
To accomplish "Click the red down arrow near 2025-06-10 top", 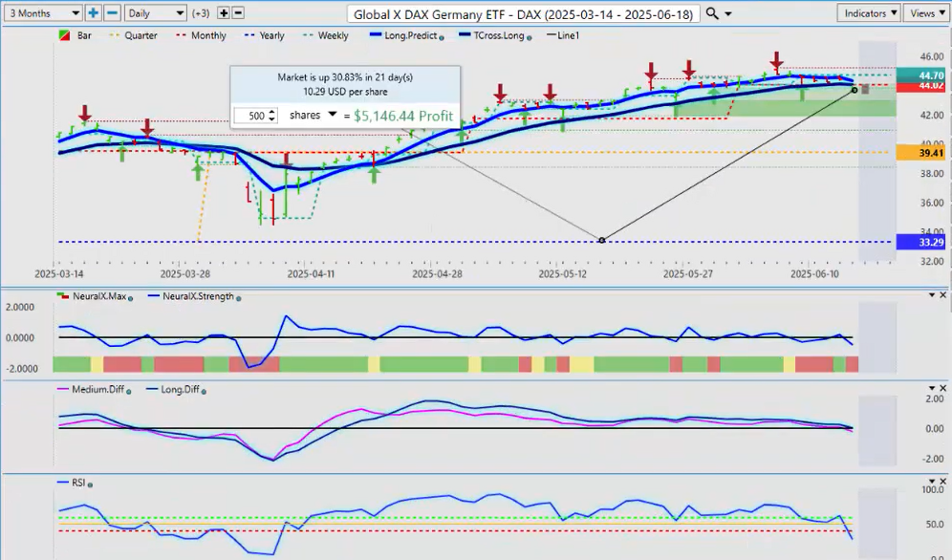I will pyautogui.click(x=776, y=61).
